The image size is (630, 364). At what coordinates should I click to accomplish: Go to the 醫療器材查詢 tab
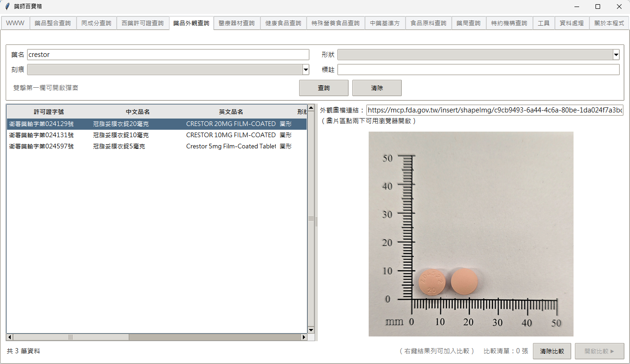[x=237, y=23]
